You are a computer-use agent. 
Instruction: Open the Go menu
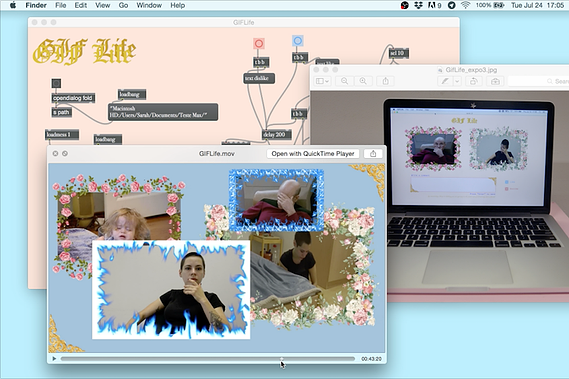pos(123,5)
